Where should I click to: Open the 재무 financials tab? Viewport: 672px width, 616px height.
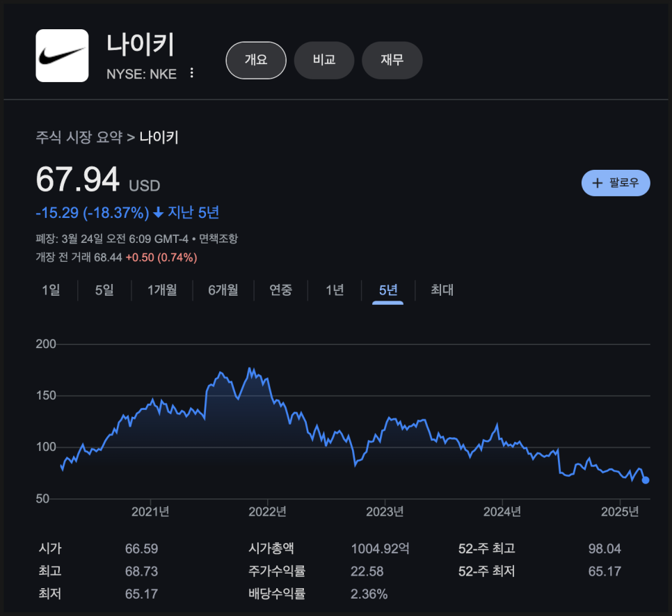tap(392, 60)
